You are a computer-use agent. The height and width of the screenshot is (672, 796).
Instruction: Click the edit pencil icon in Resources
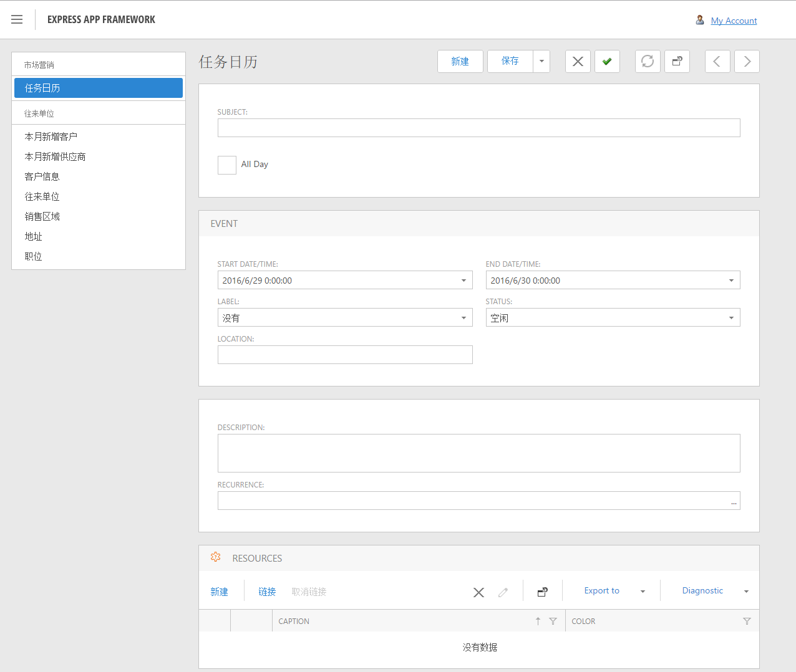(503, 592)
